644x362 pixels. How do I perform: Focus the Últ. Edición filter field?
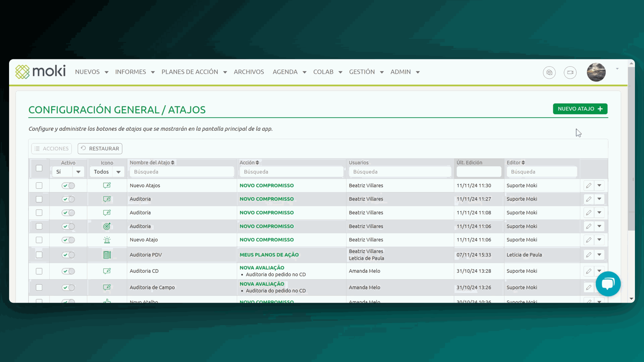[479, 172]
